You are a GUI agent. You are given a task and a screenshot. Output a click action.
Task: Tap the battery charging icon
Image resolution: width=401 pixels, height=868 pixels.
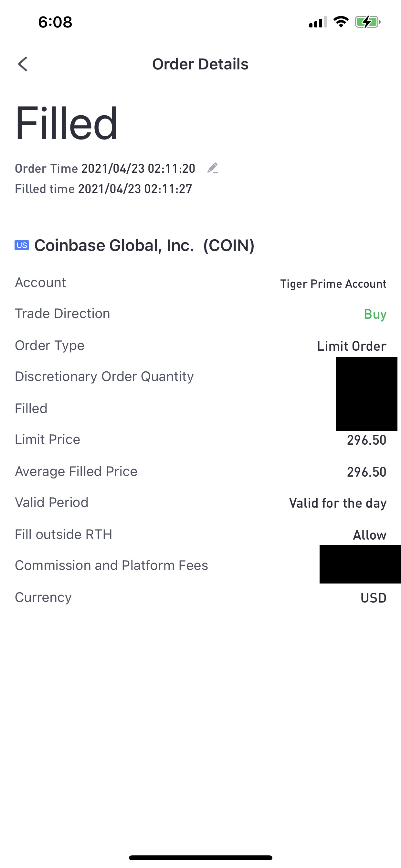pos(368,22)
